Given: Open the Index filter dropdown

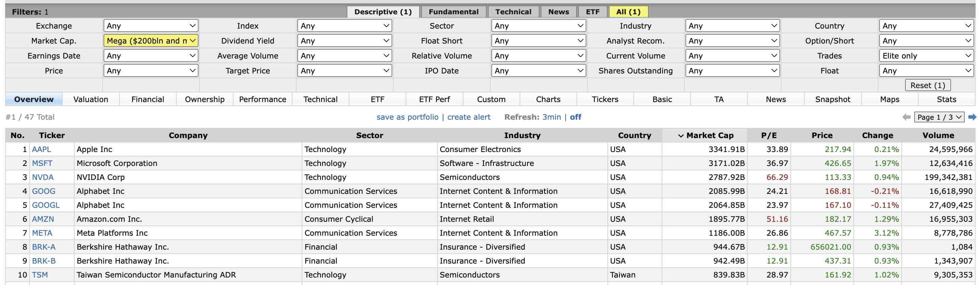Looking at the screenshot, I should pos(345,26).
